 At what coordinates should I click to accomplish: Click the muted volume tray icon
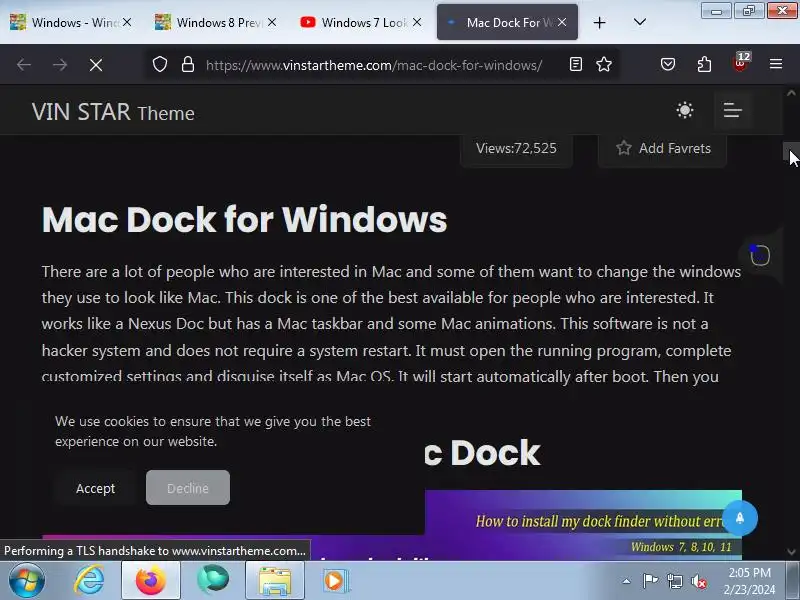pos(699,581)
